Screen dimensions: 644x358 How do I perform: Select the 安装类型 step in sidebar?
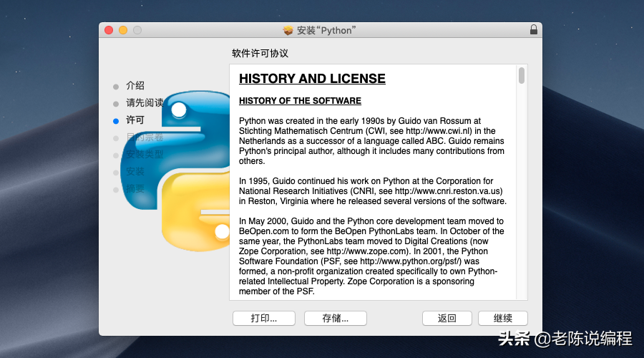(x=145, y=155)
